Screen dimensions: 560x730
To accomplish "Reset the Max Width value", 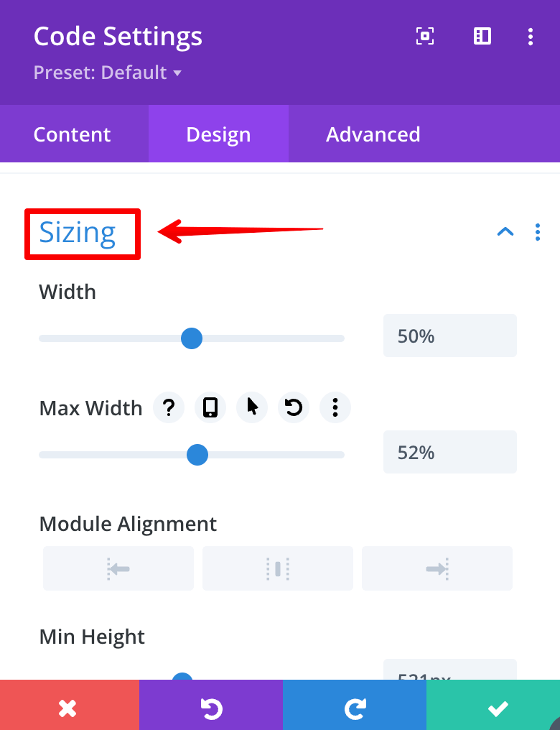I will (293, 407).
